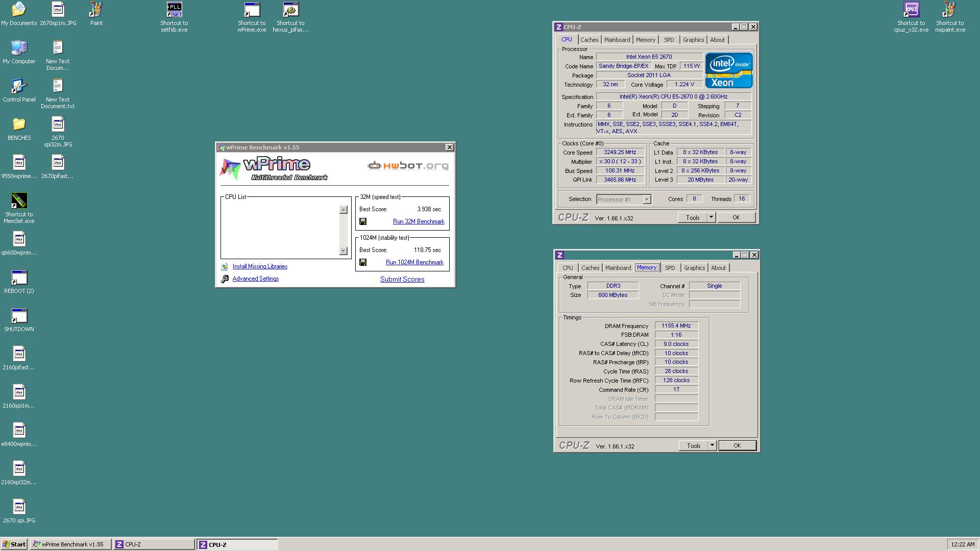
Task: Click the Advanced Settings wrench icon
Action: pyautogui.click(x=225, y=279)
